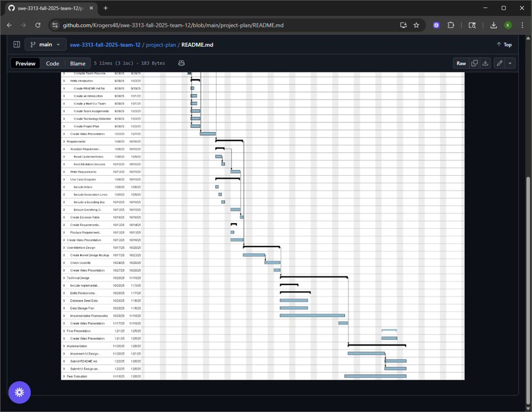This screenshot has height=412, width=532.
Task: Open the media controls icon in Chrome toolbar
Action: tap(472, 25)
